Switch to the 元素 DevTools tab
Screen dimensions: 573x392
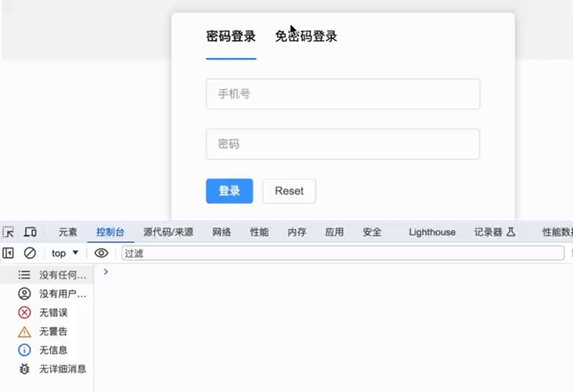coord(68,232)
